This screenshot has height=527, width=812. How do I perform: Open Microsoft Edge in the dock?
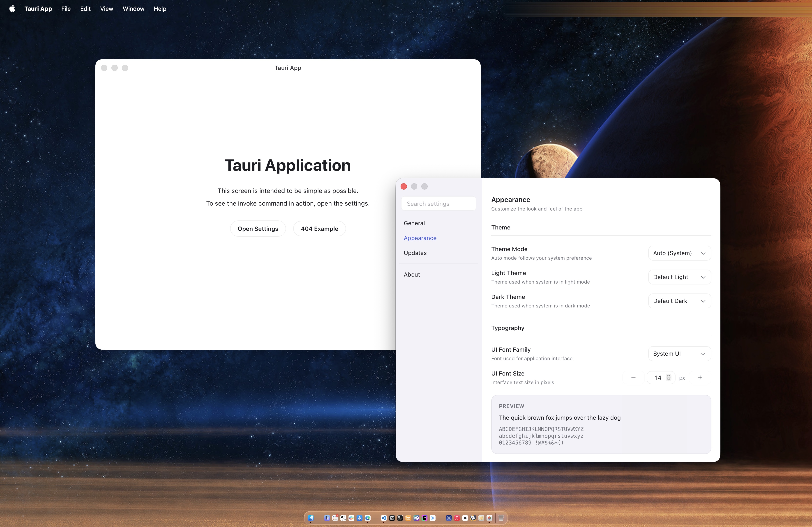point(368,518)
